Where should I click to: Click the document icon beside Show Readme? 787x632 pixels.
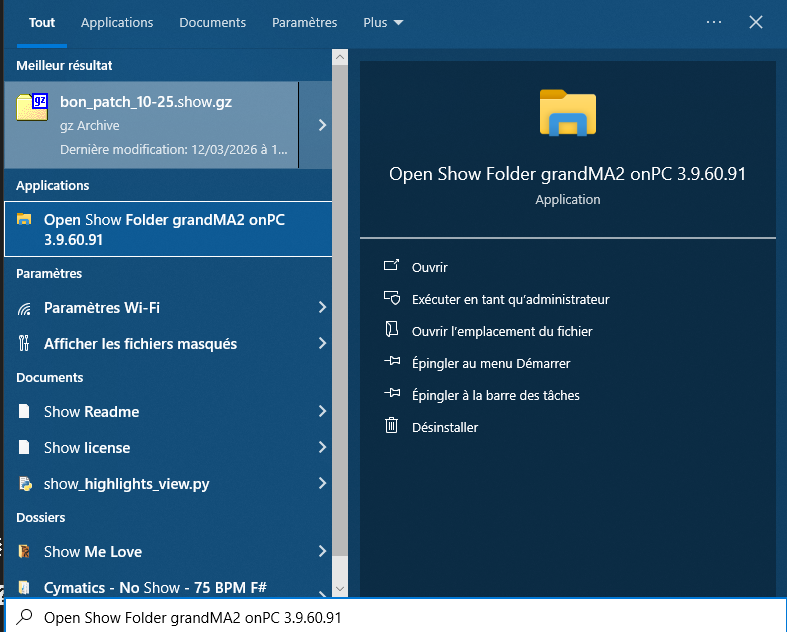click(x=24, y=412)
